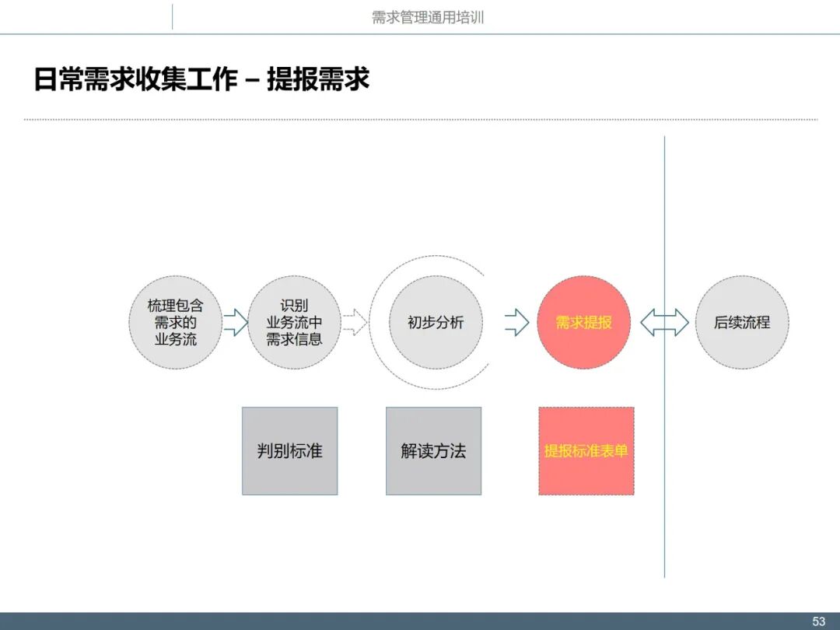Select the 判别标准 gray rectangle
The width and height of the screenshot is (840, 630).
pos(290,451)
